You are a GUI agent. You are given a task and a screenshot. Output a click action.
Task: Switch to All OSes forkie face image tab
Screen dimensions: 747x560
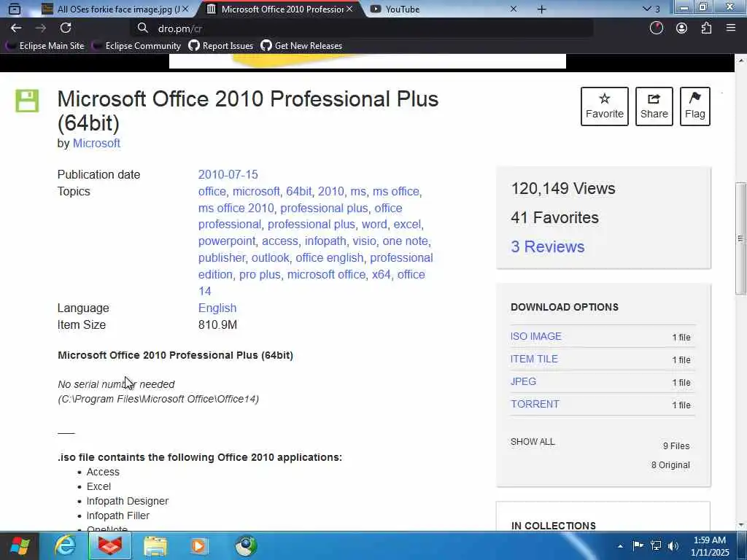(115, 9)
